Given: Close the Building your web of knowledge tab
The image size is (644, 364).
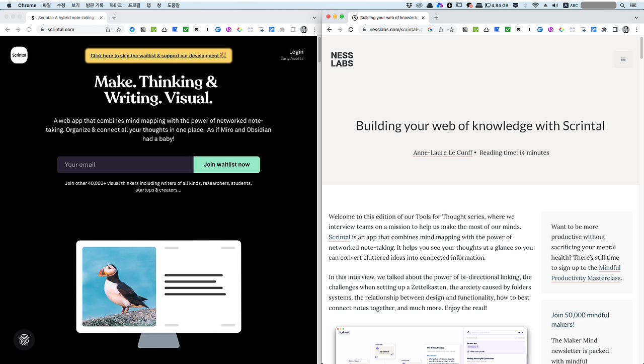Looking at the screenshot, I should [423, 18].
